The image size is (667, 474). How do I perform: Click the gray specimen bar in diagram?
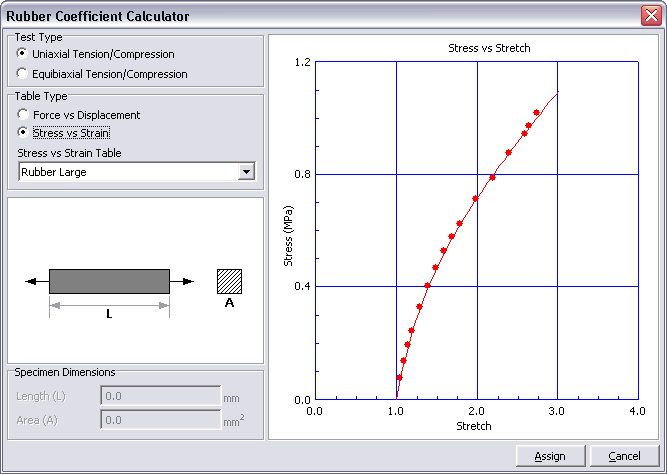point(109,281)
